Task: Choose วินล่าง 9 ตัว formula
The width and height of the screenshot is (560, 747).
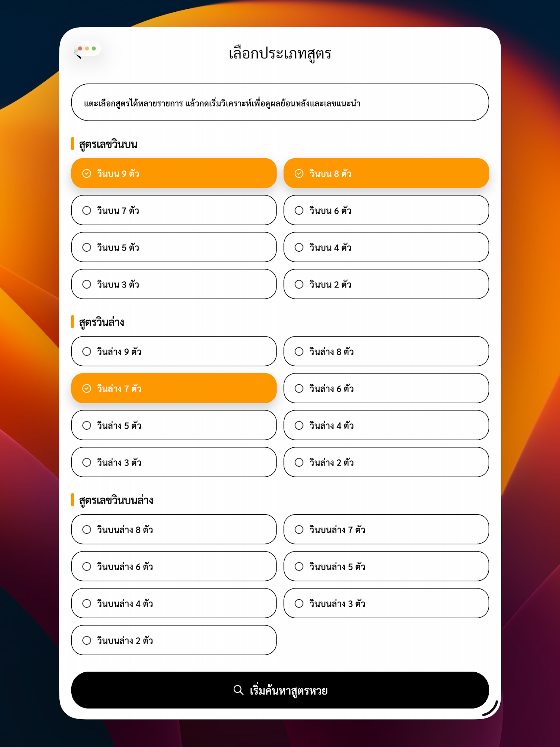Action: [x=174, y=351]
